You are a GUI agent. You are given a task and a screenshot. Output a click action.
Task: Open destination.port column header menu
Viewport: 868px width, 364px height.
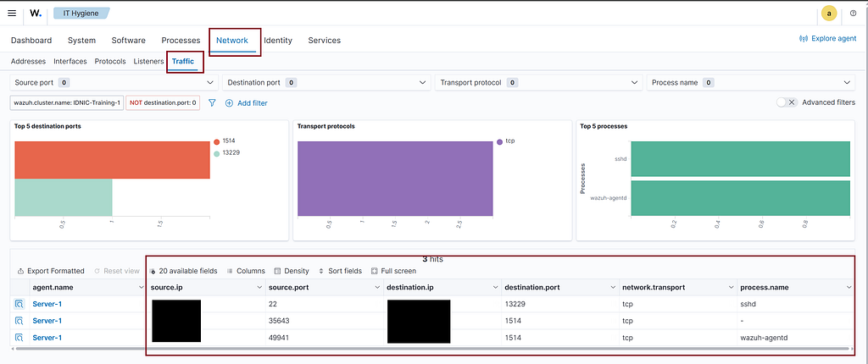(613, 288)
